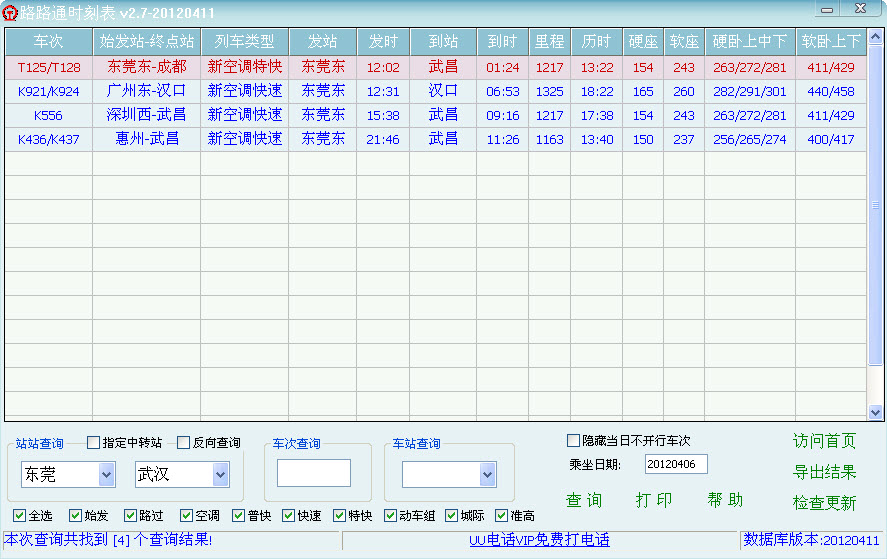
Task: Click the scrollbar up arrow
Action: [x=875, y=37]
